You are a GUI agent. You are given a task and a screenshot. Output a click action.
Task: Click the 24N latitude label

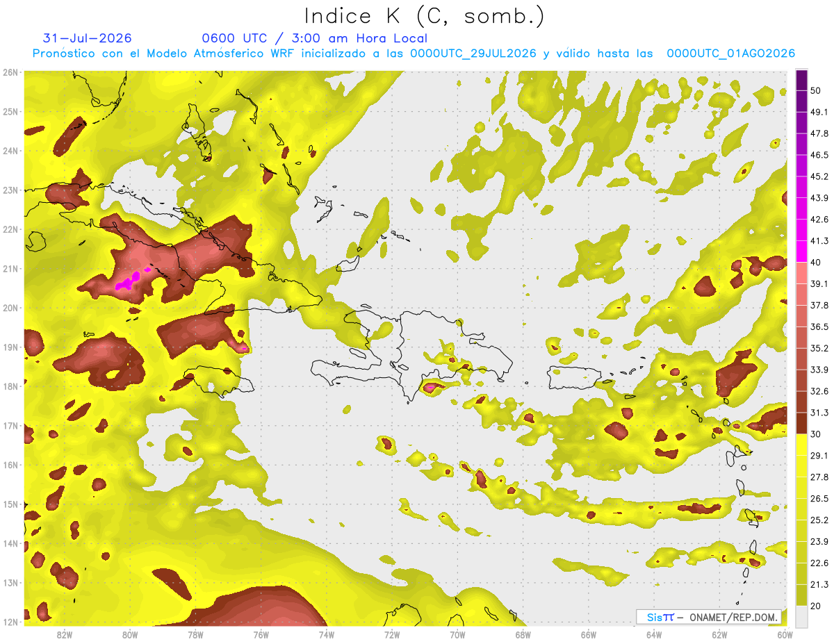[10, 151]
